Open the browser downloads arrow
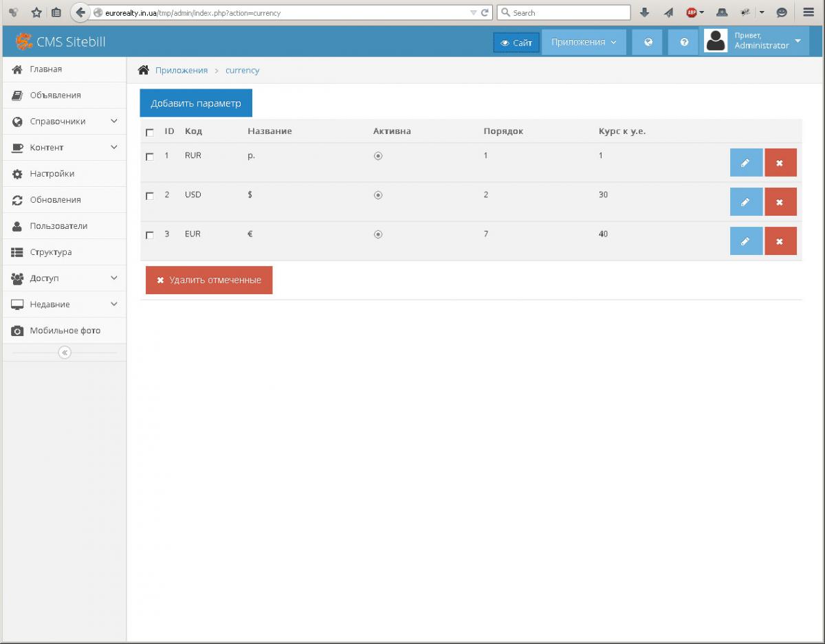 pyautogui.click(x=644, y=12)
